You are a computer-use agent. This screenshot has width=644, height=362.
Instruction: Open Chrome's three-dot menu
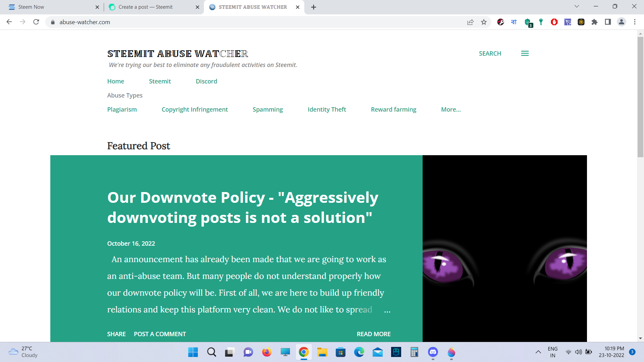(x=635, y=22)
